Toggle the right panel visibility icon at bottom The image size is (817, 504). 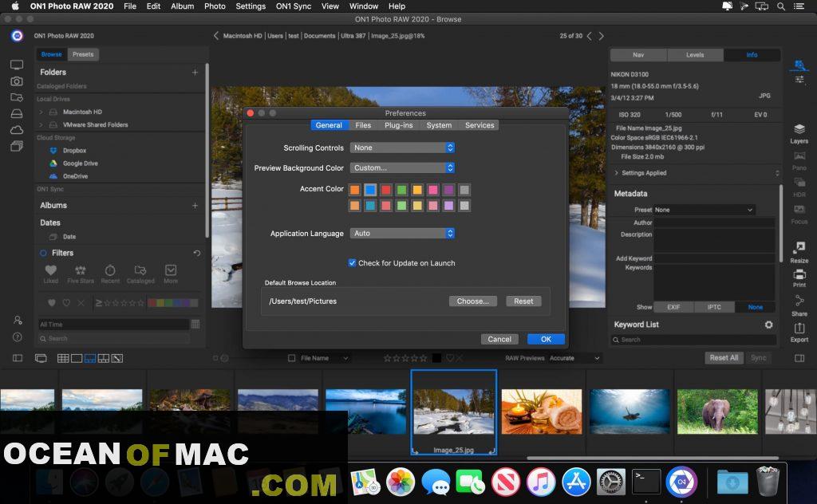click(799, 358)
